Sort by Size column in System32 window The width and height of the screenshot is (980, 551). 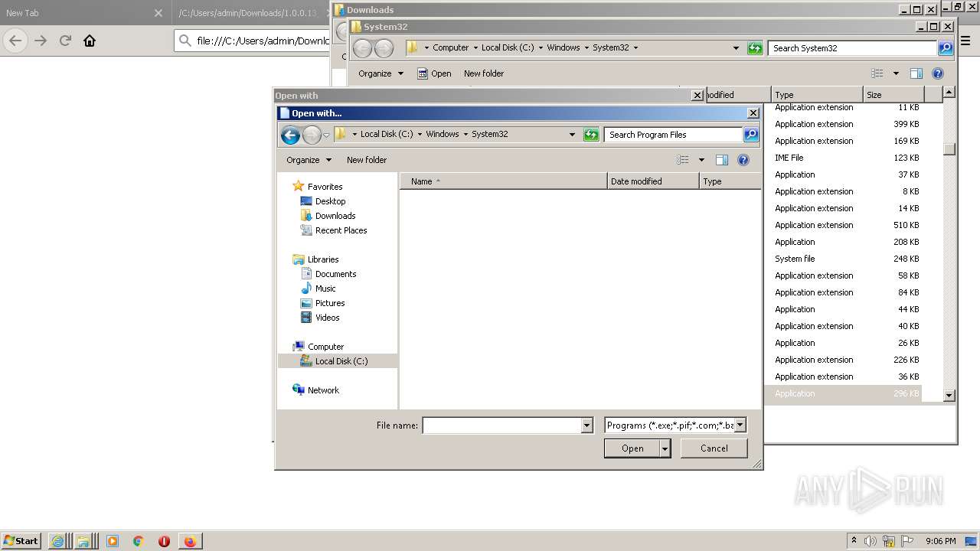893,95
